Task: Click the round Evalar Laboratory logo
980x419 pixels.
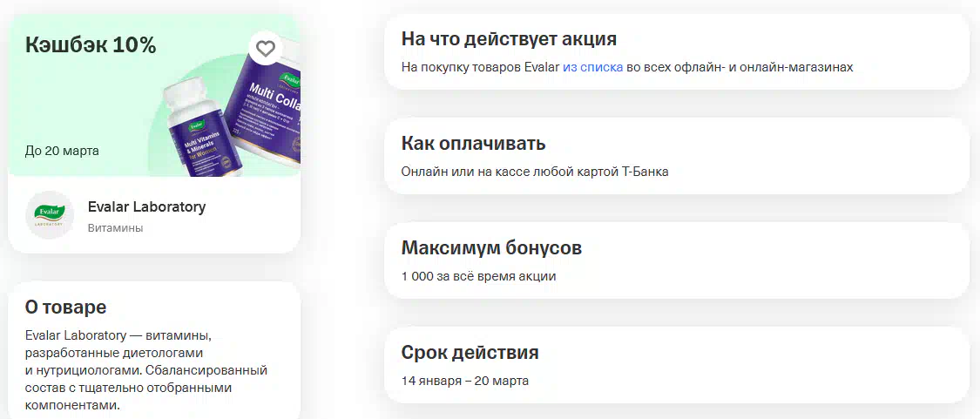Action: 50,215
